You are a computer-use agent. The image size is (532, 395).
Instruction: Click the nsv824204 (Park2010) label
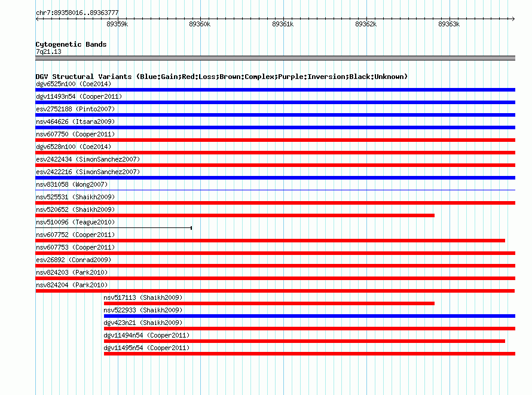point(72,285)
